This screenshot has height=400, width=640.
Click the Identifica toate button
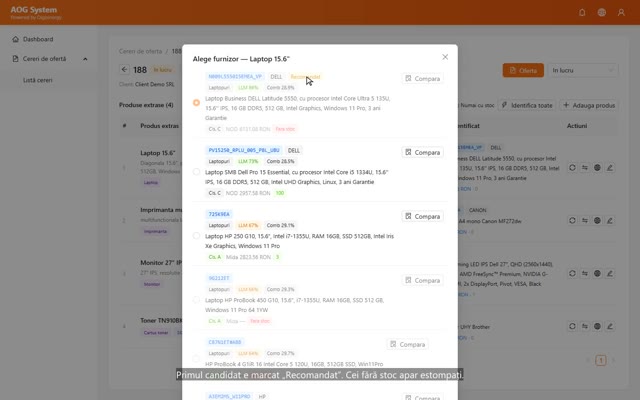click(x=527, y=105)
